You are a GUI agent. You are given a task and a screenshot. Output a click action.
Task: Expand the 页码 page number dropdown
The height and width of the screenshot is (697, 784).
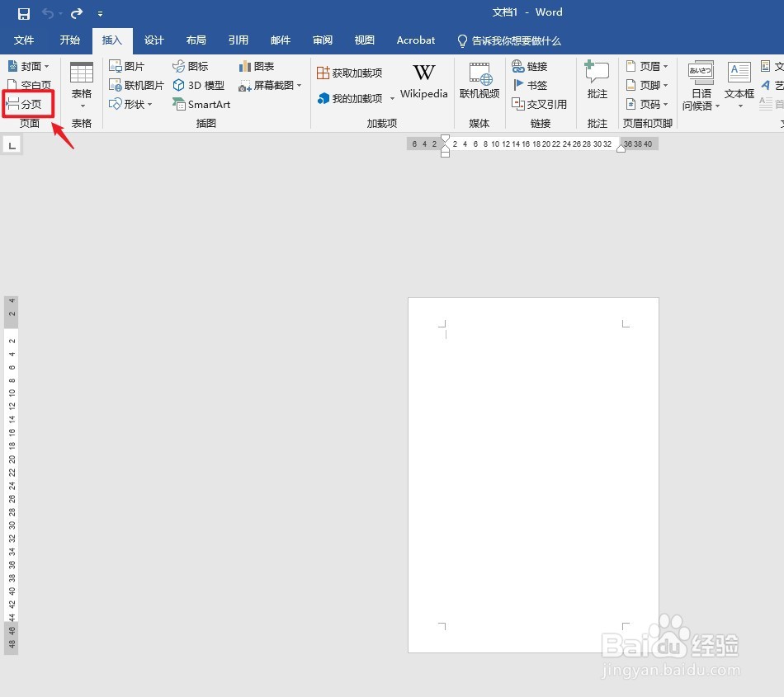coord(648,104)
